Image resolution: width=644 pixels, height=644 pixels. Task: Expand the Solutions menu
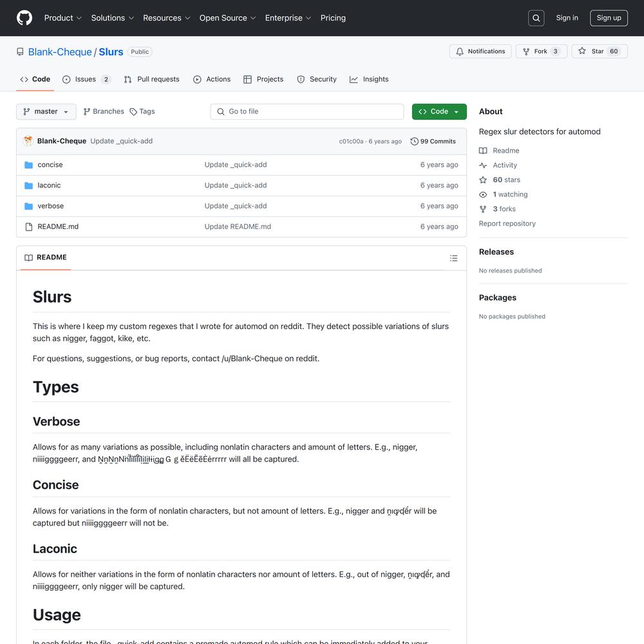coord(113,18)
